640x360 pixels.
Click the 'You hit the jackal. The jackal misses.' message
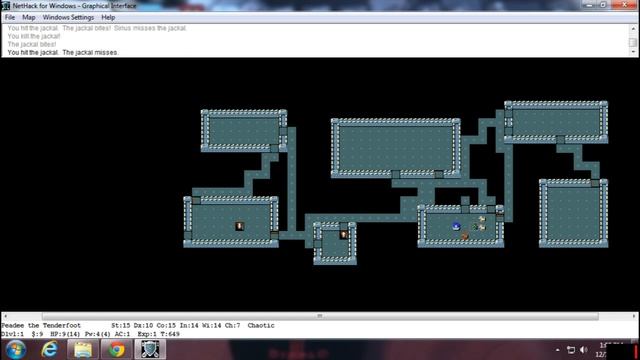pos(63,53)
